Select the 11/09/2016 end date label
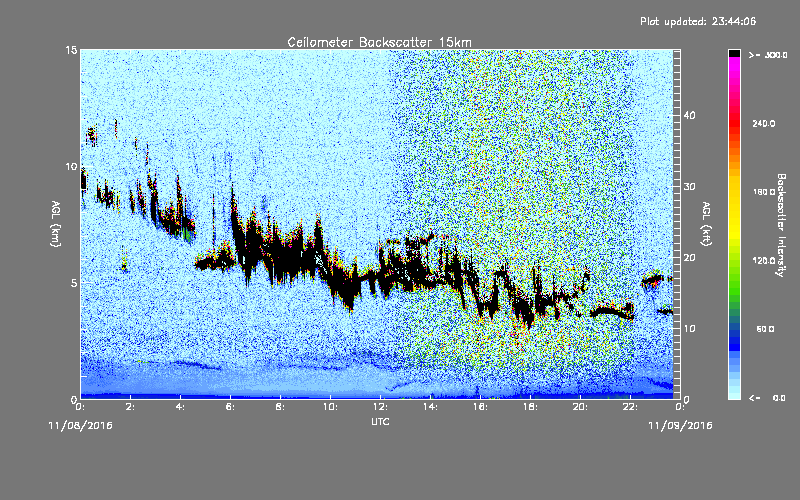The image size is (800, 500). 680,425
